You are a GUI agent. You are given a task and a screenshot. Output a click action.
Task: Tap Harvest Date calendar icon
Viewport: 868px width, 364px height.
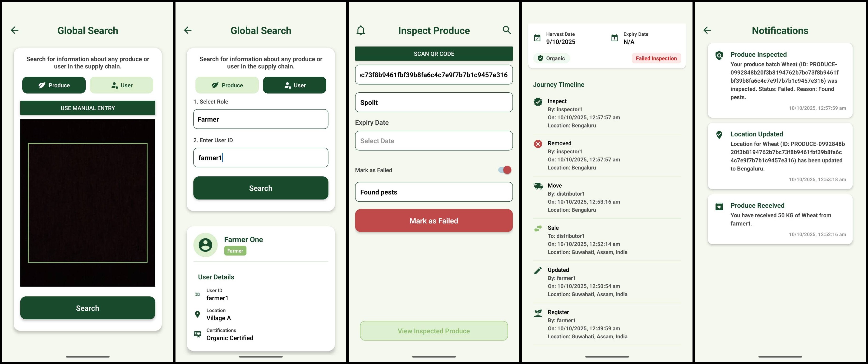point(537,38)
